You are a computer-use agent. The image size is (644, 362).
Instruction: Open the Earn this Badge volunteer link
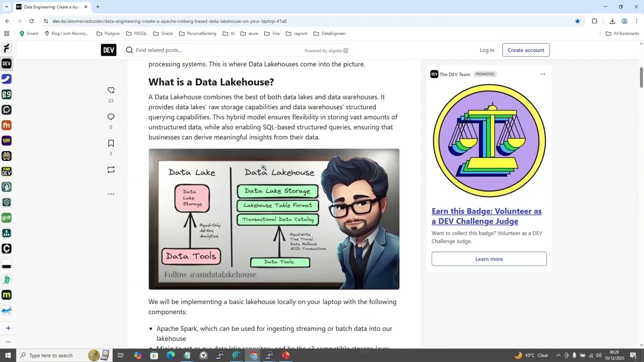tap(487, 216)
